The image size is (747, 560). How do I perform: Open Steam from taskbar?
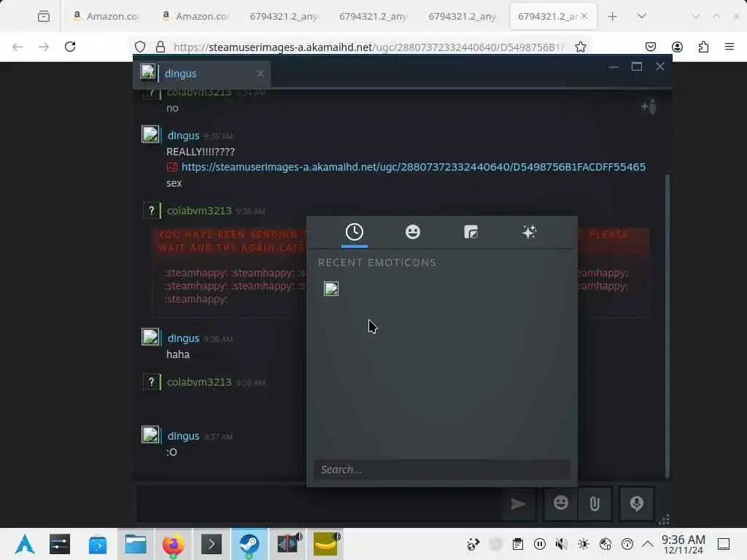coord(249,544)
